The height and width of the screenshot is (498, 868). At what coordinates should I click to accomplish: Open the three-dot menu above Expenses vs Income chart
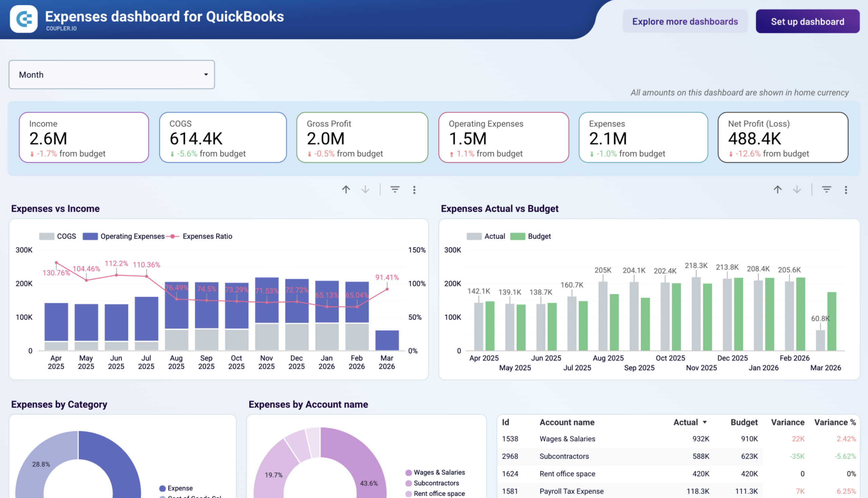(x=414, y=190)
